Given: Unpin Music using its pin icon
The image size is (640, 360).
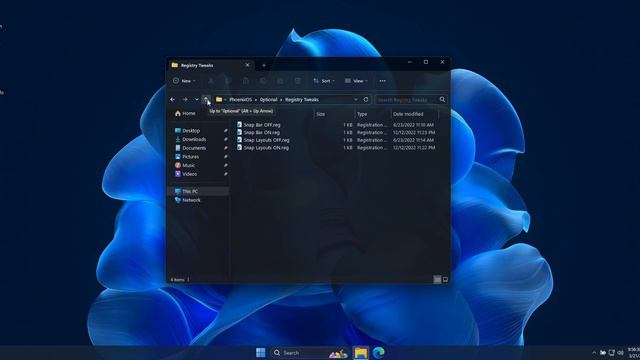Looking at the screenshot, I should [x=226, y=165].
